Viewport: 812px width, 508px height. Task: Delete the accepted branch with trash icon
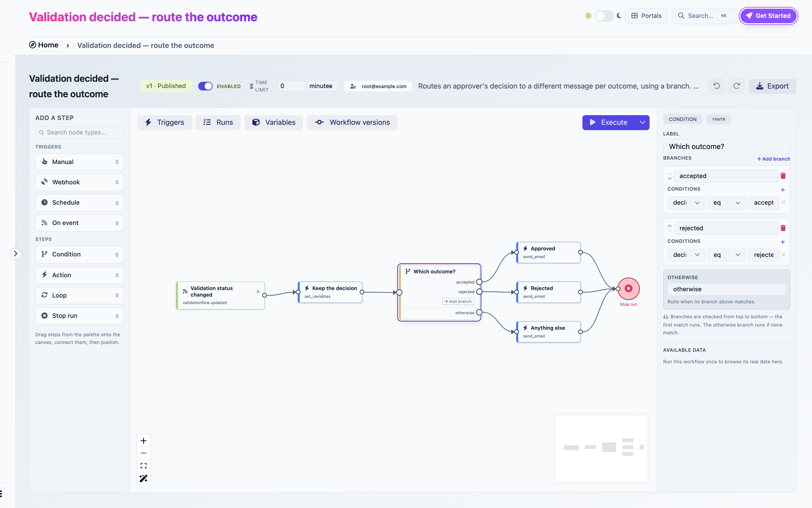783,176
